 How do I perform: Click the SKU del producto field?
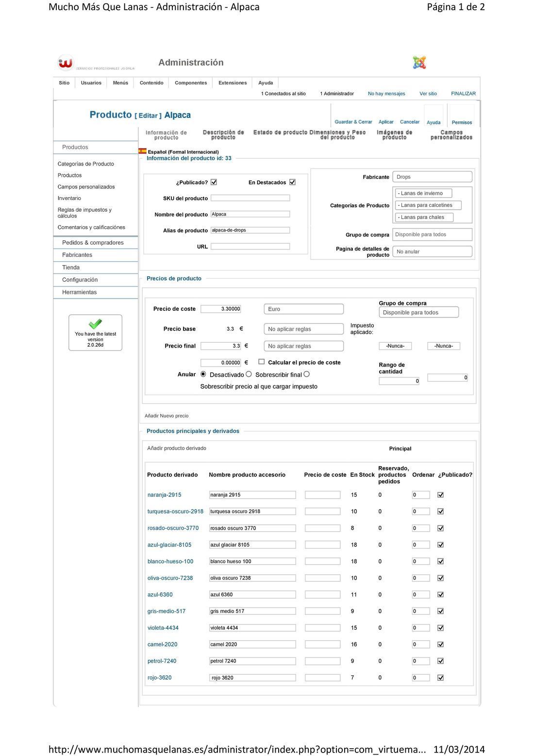point(250,198)
